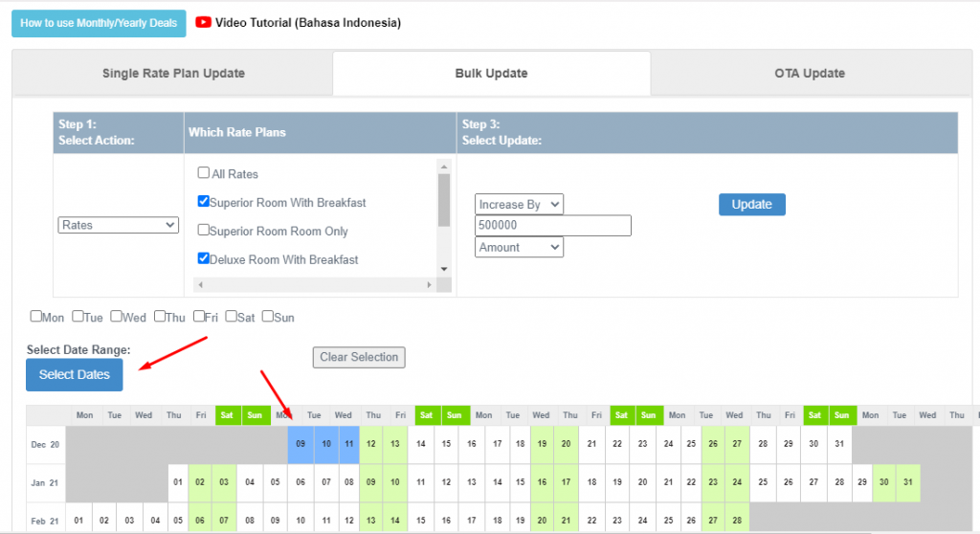Click rate plan list scroll-right arrow
Image resolution: width=980 pixels, height=534 pixels.
tap(430, 284)
